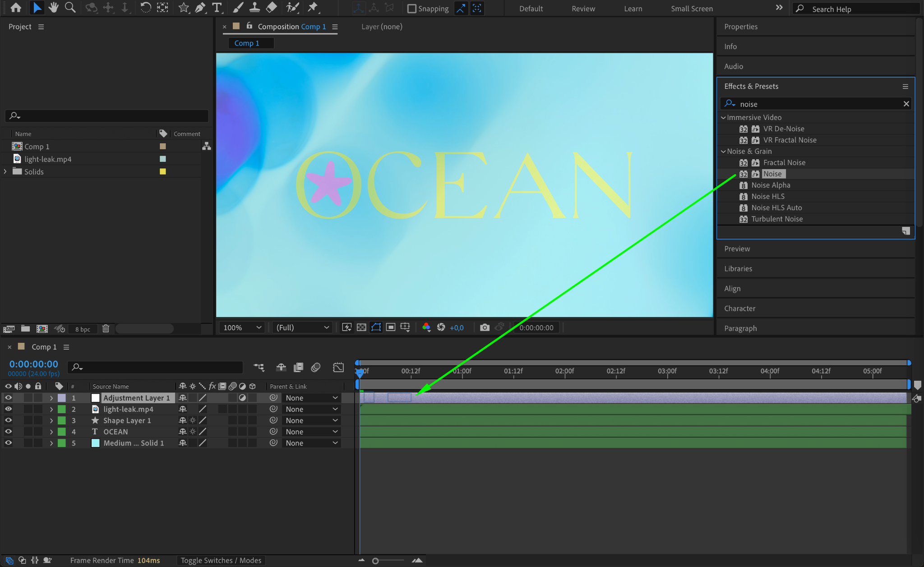924x567 pixels.
Task: Enable the Snapping checkbox
Action: click(x=411, y=9)
